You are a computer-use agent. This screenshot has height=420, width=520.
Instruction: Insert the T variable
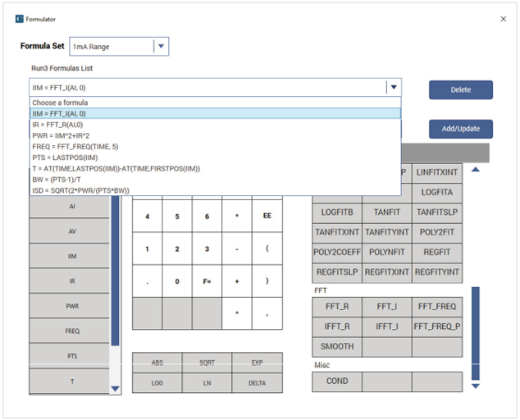pyautogui.click(x=70, y=381)
